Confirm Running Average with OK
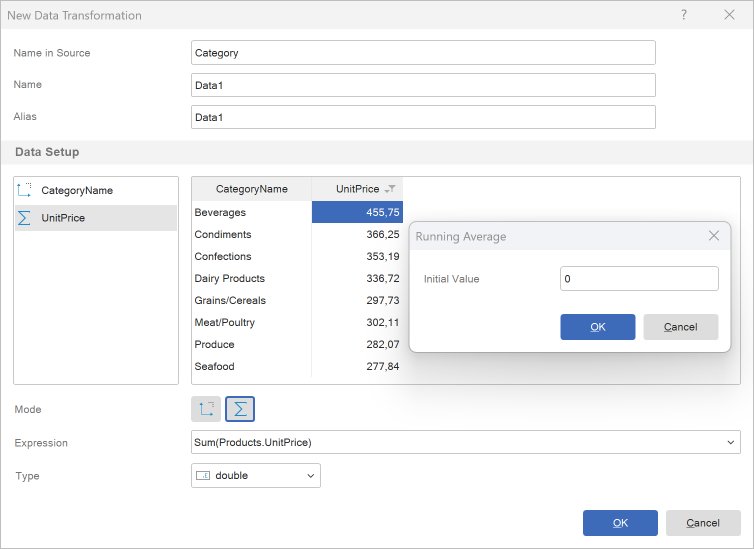Viewport: 754px width, 549px height. point(597,327)
